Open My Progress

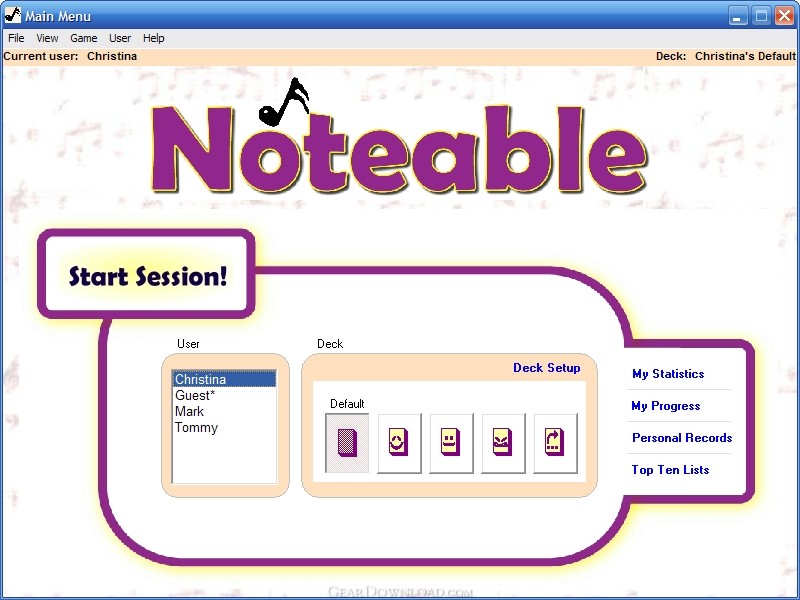(x=666, y=406)
